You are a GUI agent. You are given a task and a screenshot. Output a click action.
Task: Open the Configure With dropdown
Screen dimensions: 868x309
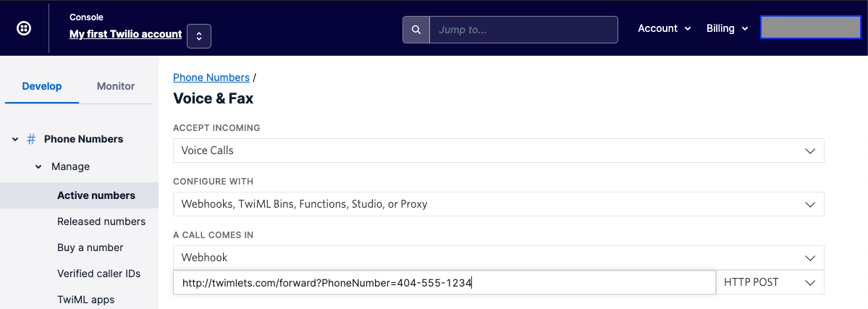[x=498, y=204]
